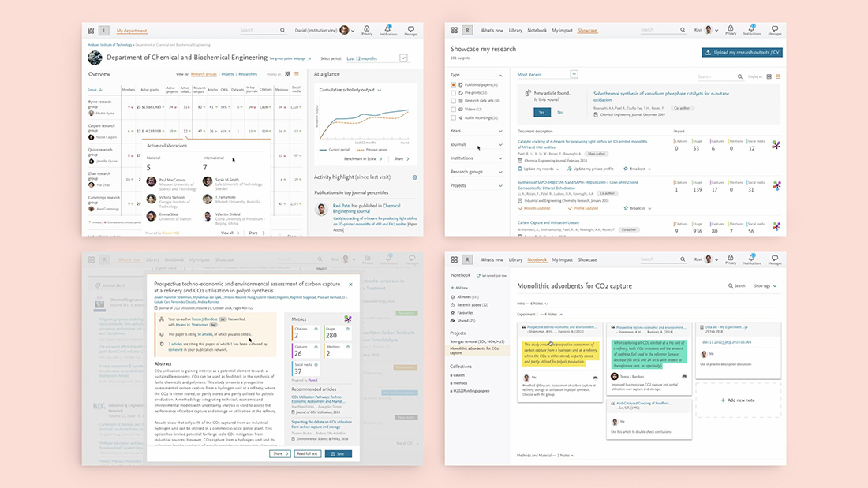The width and height of the screenshot is (868, 488).
Task: Click Benchmark in SciVal link
Action: (363, 158)
